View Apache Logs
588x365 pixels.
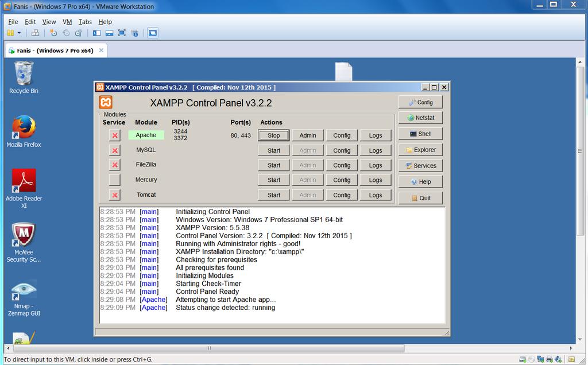(376, 135)
